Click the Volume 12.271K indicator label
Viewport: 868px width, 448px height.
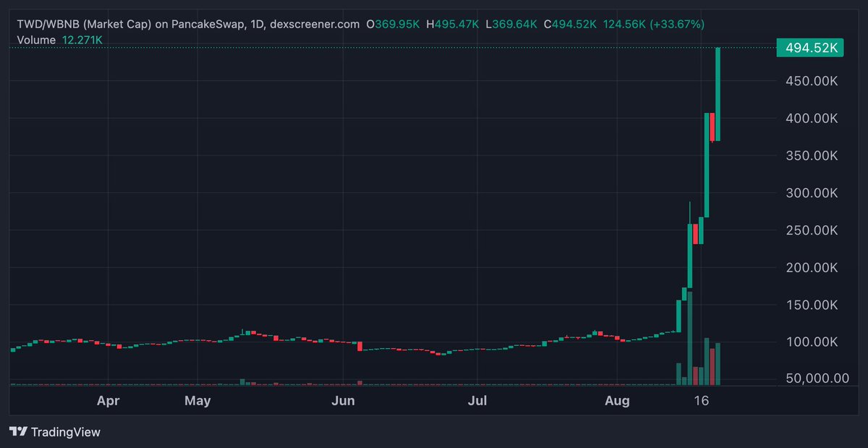(x=59, y=40)
